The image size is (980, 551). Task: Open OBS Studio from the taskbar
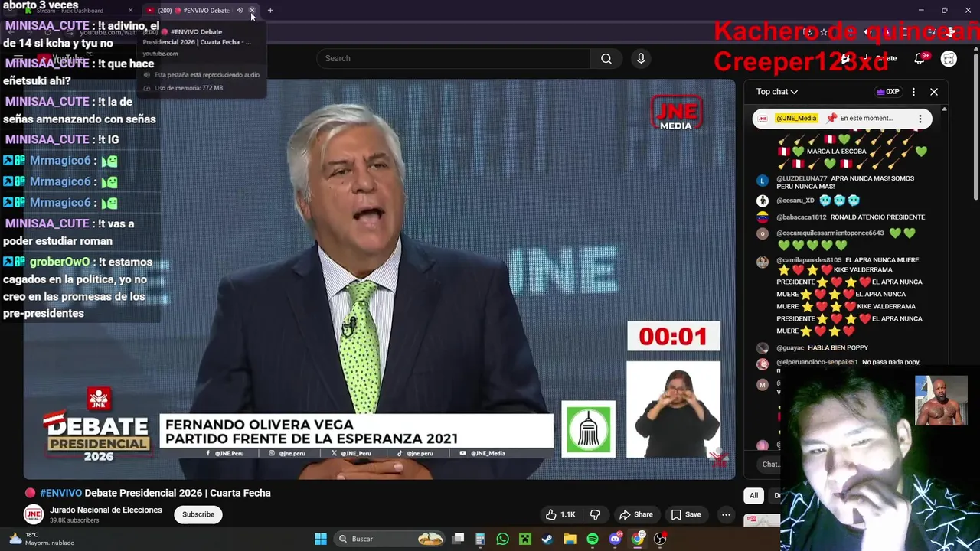coord(660,539)
